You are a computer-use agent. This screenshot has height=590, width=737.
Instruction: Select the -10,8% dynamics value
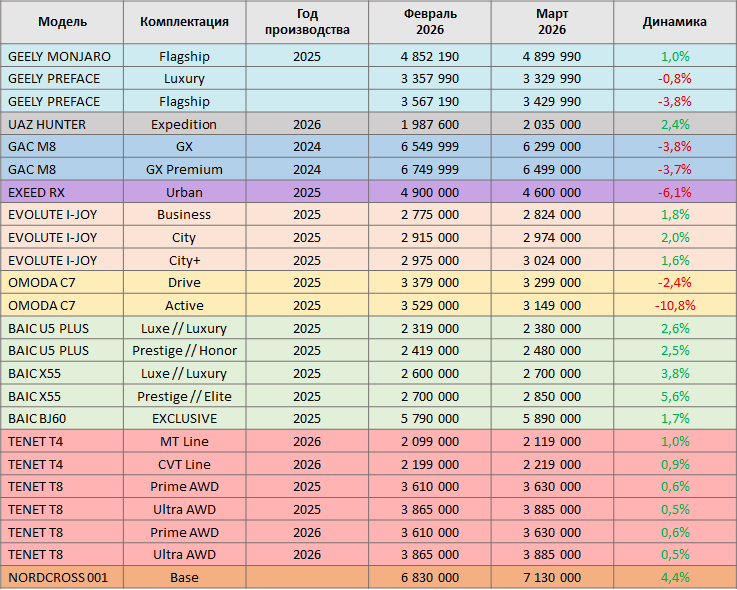click(675, 305)
